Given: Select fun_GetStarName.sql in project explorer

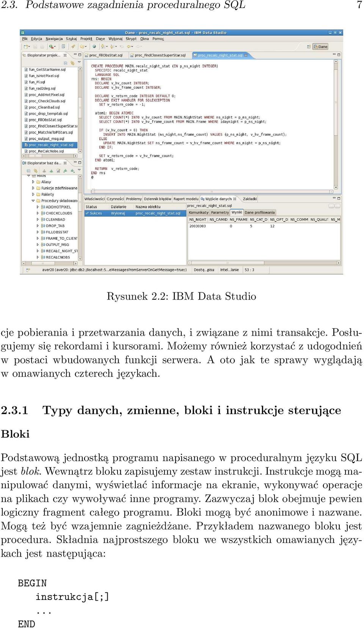Looking at the screenshot, I should [47, 70].
